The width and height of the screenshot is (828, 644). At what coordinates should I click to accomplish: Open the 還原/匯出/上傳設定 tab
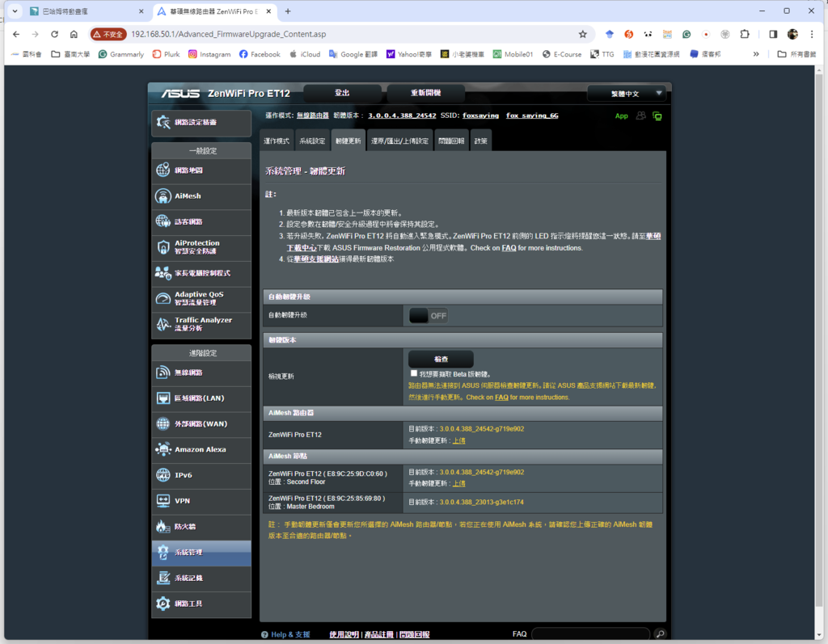tap(399, 141)
